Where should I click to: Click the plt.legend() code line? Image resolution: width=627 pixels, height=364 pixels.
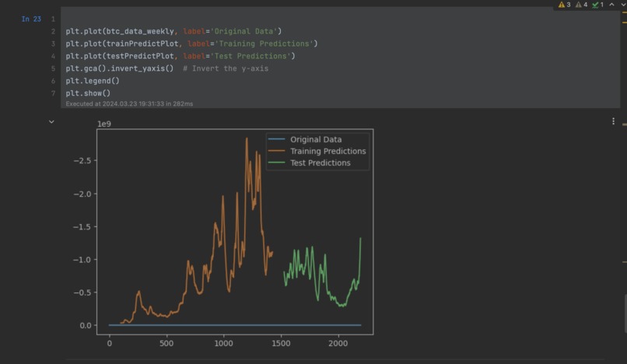[x=93, y=81]
